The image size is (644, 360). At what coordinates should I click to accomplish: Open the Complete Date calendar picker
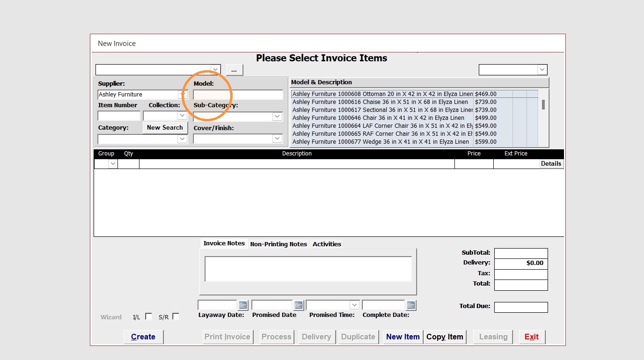point(411,305)
